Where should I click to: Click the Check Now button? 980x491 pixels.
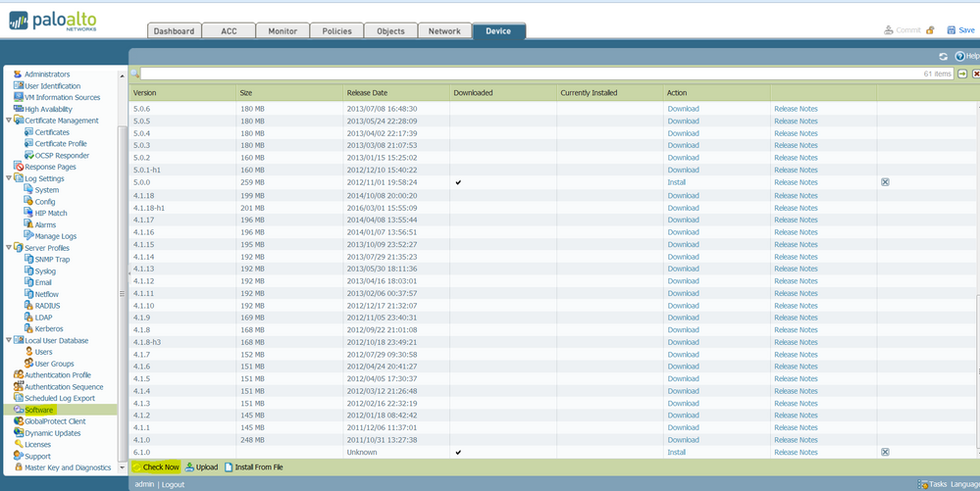[156, 467]
